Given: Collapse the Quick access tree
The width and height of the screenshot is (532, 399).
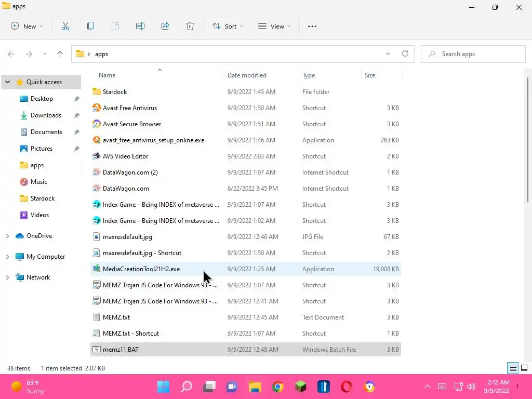Looking at the screenshot, I should (x=7, y=82).
